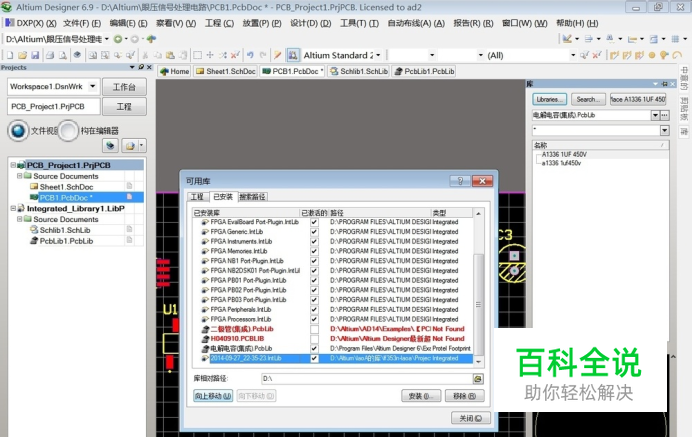Click the Cut scissors icon
This screenshot has width=692, height=437.
tap(145, 55)
